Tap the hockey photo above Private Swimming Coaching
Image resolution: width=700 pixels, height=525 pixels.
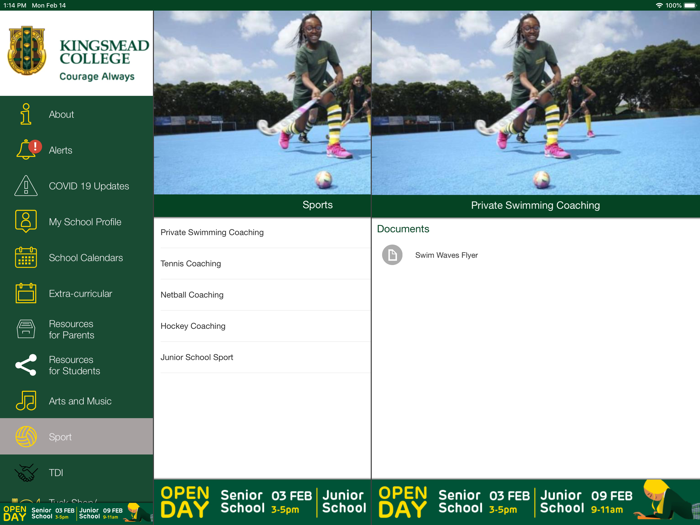pyautogui.click(x=536, y=103)
